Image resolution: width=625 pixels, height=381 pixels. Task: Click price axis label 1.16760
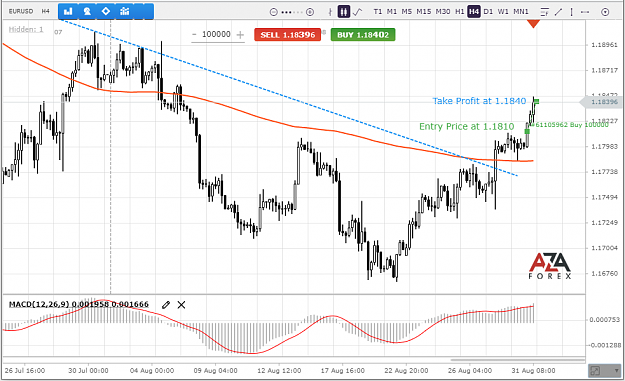(x=604, y=273)
